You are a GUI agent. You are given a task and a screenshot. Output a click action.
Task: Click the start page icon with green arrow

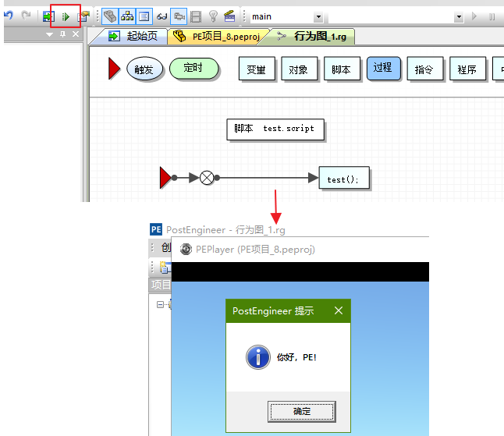click(x=48, y=16)
